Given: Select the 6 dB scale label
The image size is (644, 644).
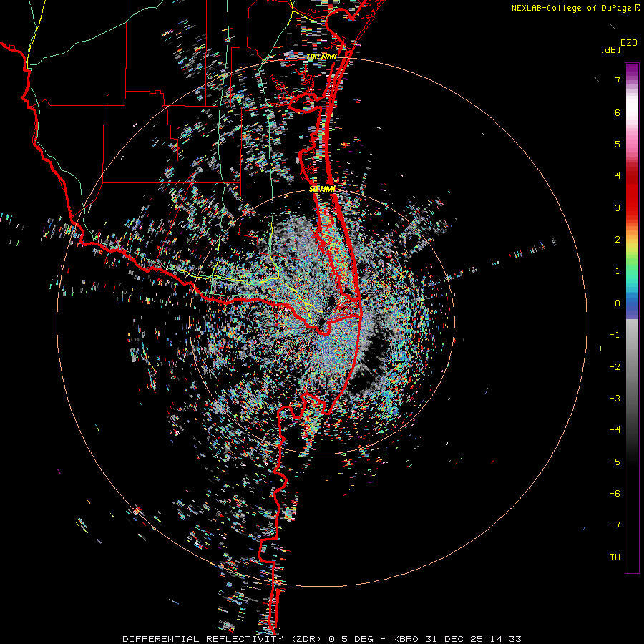Looking at the screenshot, I should pyautogui.click(x=618, y=112).
